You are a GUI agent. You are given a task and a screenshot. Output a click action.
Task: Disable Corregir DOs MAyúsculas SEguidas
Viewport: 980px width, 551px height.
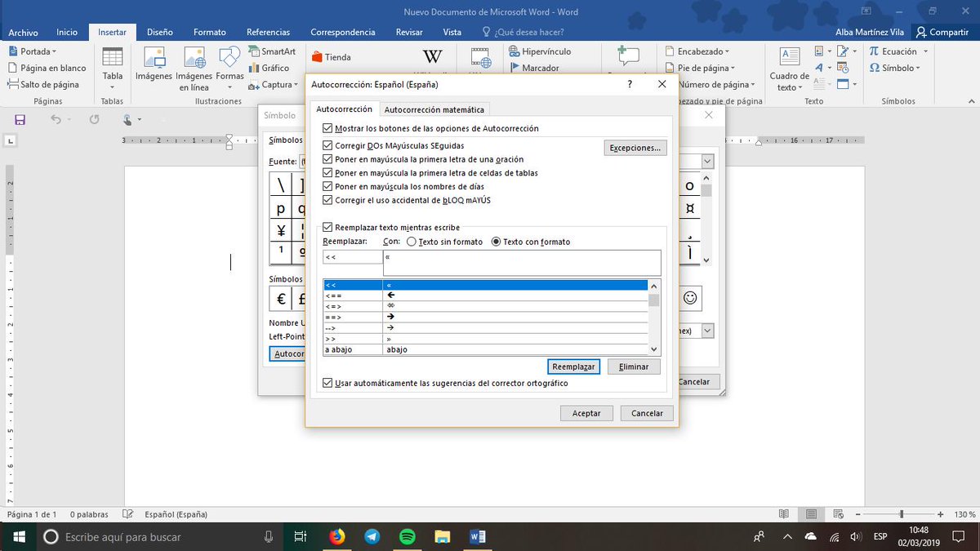point(327,144)
